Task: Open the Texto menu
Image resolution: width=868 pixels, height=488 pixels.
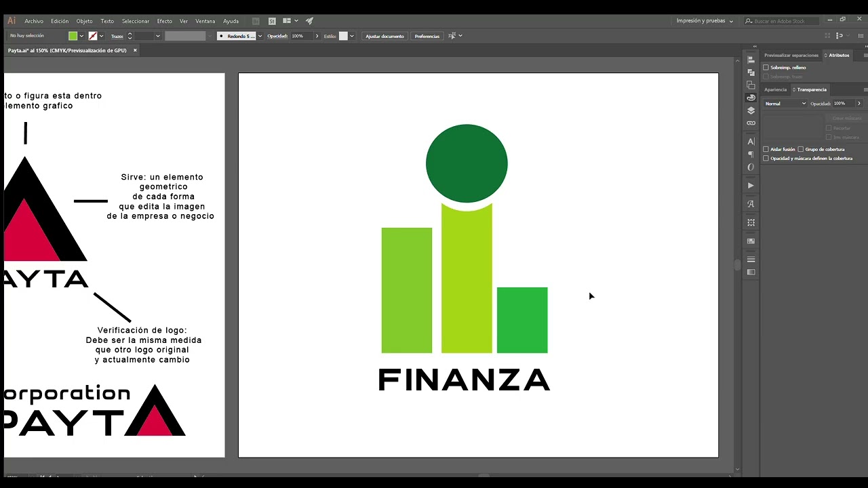Action: click(107, 21)
